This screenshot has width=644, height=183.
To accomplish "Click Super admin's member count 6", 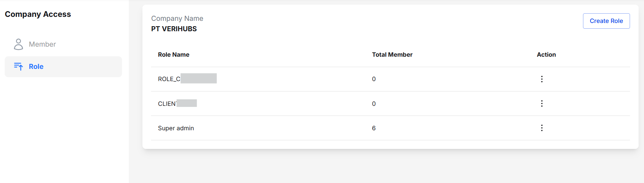I will coord(374,128).
